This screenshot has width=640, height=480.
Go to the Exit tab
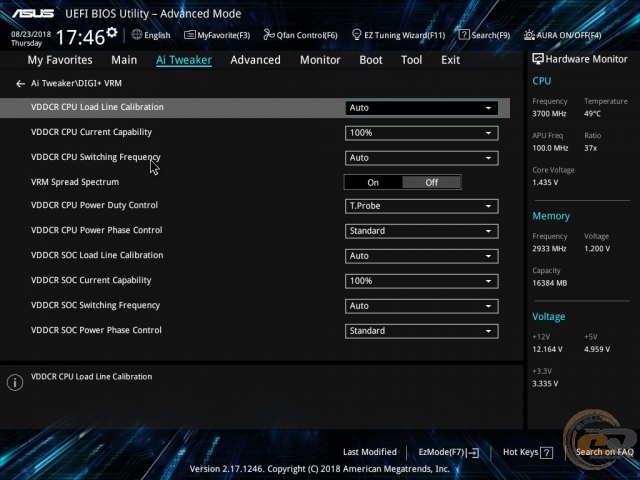[x=450, y=60]
